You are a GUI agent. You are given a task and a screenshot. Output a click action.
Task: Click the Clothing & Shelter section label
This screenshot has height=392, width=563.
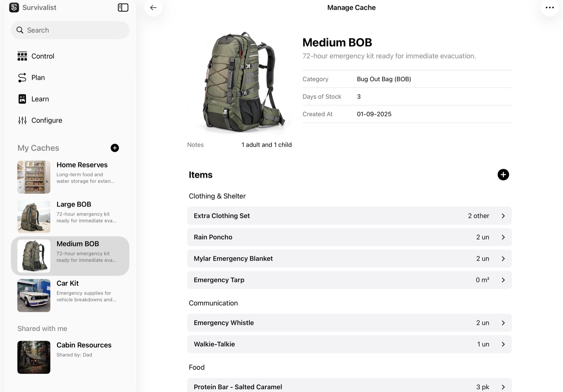217,196
